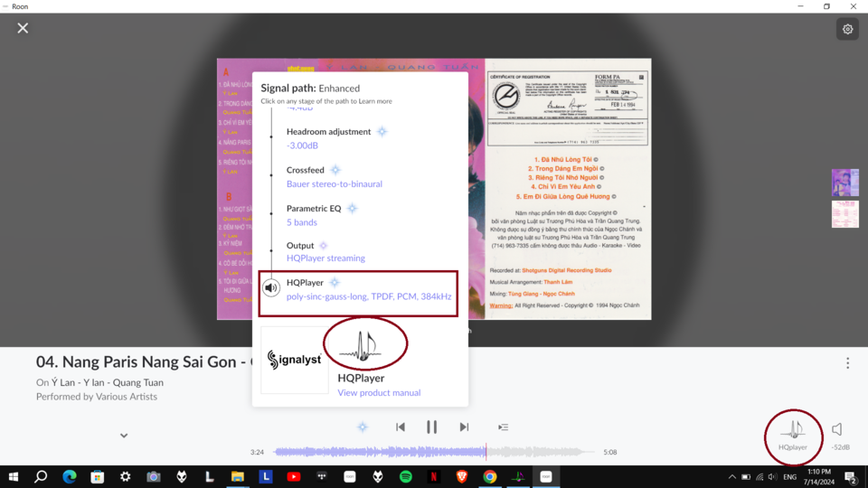This screenshot has width=868, height=488.
Task: Open the View product manual link
Action: 379,393
